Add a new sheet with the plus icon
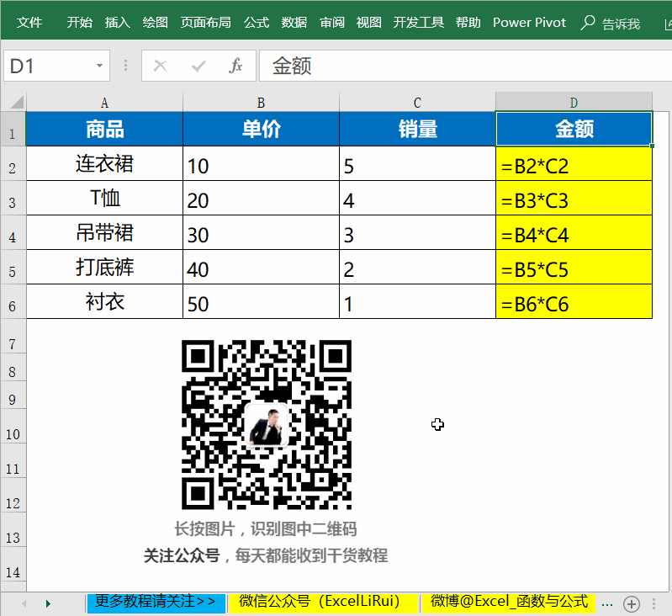The height and width of the screenshot is (616, 672). (632, 604)
